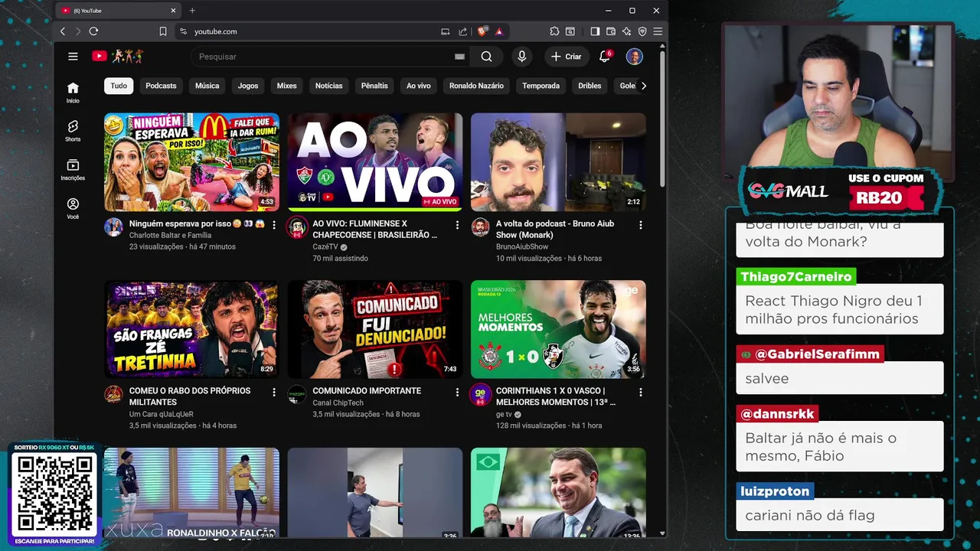The image size is (980, 551).
Task: Play the AO VIVO Fluminense thumbnail
Action: coord(375,161)
